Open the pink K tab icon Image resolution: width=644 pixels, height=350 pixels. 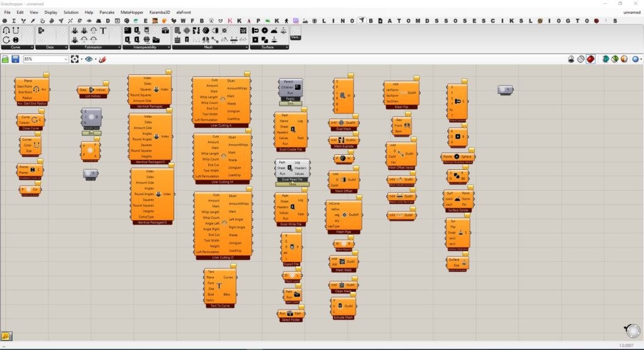pyautogui.click(x=230, y=21)
